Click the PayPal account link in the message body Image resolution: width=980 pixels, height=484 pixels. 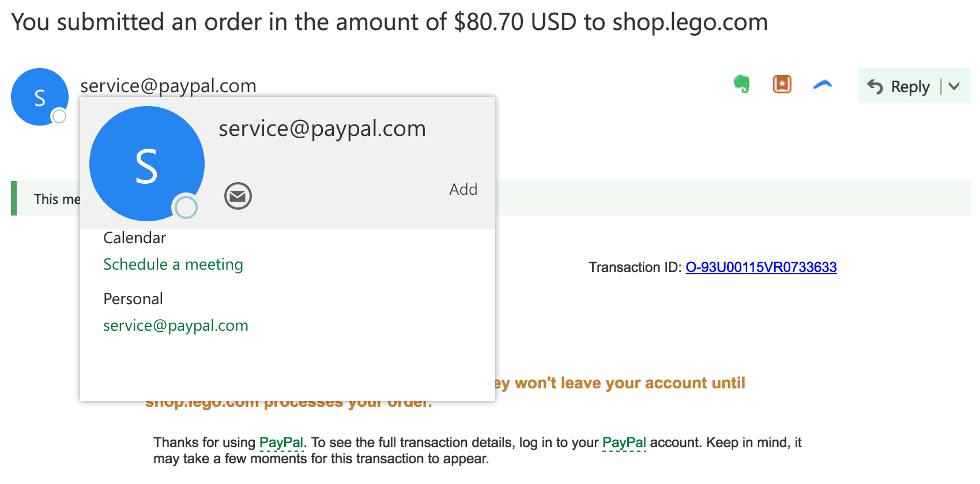point(624,443)
